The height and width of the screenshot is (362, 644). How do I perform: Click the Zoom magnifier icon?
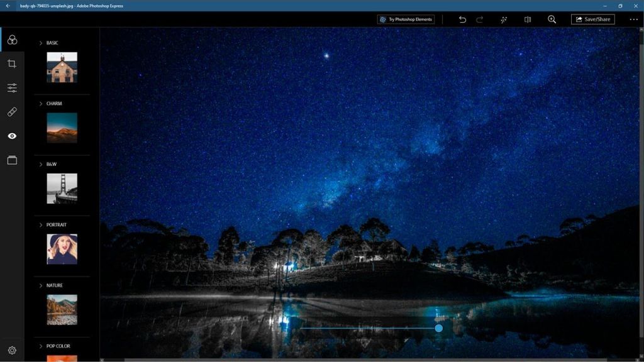(552, 19)
